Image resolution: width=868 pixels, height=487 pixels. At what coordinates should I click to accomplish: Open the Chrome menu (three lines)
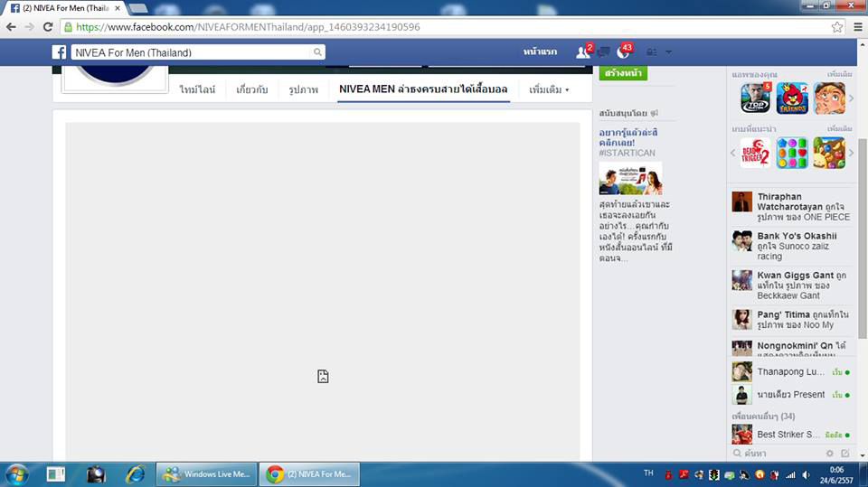tap(857, 26)
